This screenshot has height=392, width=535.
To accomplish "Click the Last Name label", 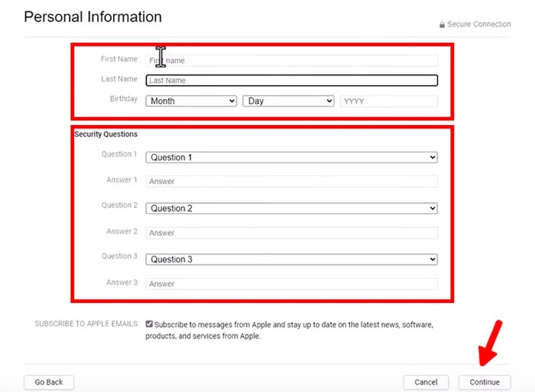I will click(x=119, y=79).
